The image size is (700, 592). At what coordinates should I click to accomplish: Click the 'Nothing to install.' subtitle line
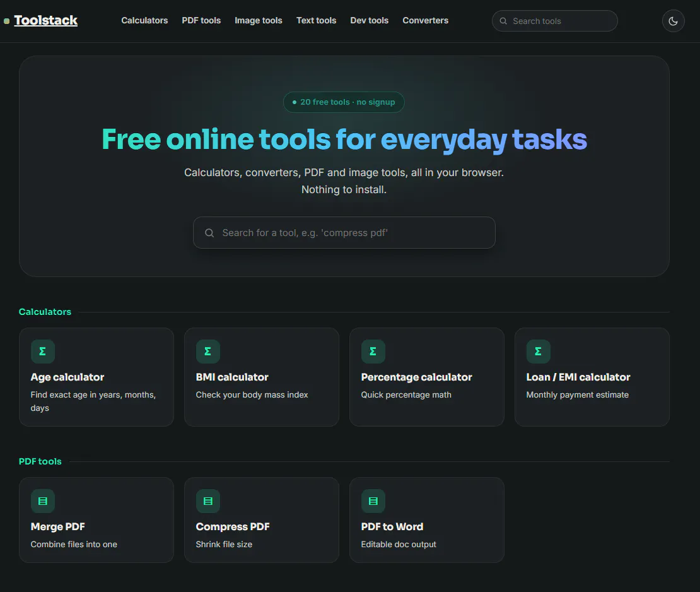344,190
